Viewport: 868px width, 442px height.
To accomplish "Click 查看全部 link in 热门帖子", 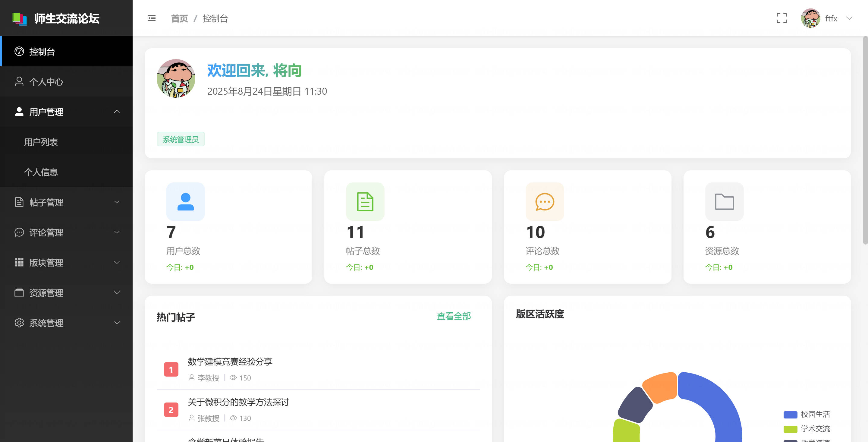I will click(x=454, y=316).
